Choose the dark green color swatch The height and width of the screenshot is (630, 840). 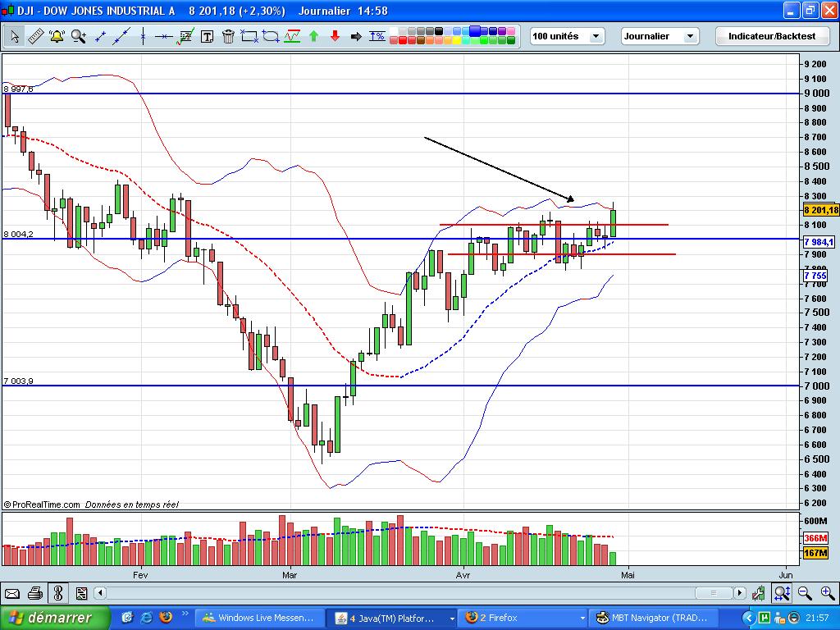pyautogui.click(x=511, y=40)
